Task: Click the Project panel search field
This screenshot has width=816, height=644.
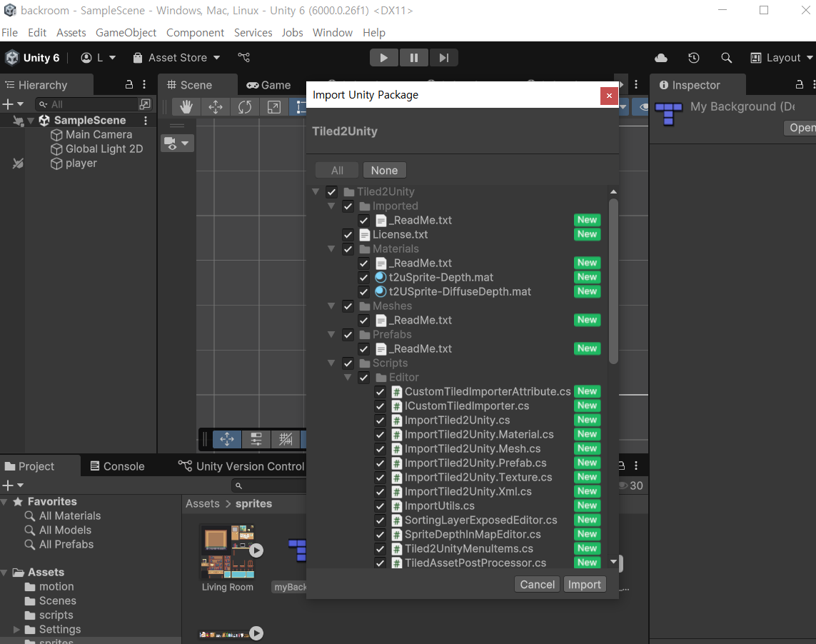Action: pos(269,485)
